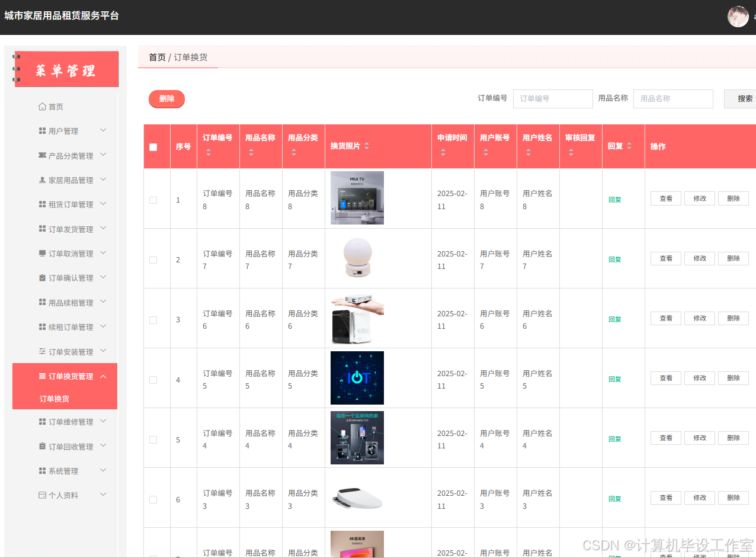Screen dimensions: 756x558
Task: Expand the 订单发货管理 menu chevron
Action: point(103,228)
